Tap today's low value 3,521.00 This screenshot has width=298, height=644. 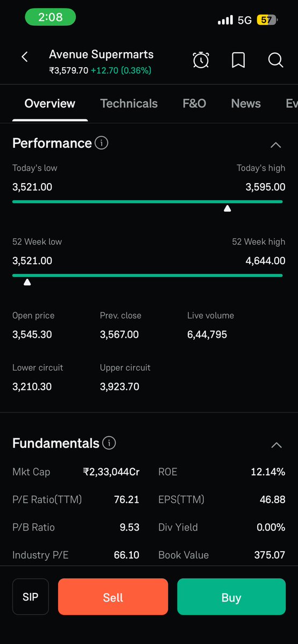32,187
